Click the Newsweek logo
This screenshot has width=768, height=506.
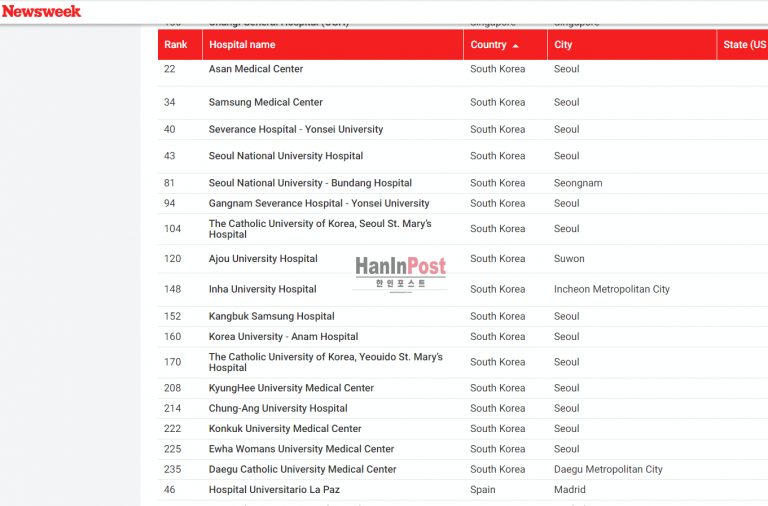41,11
